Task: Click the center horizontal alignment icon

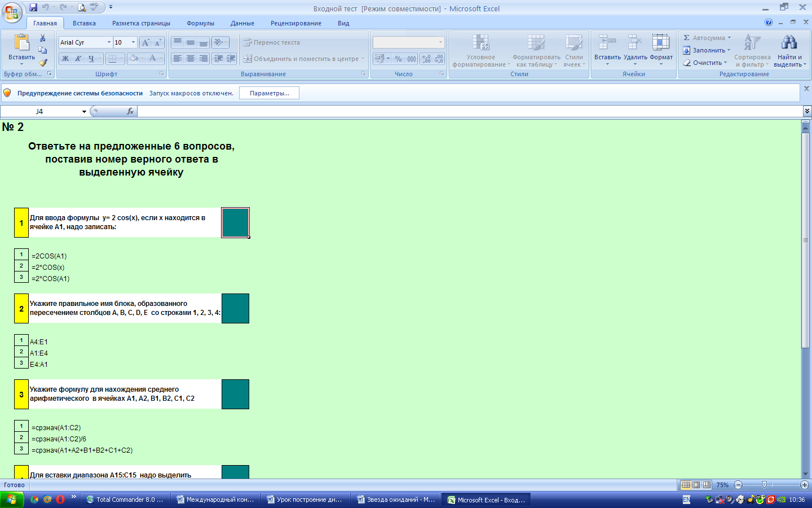Action: pos(191,59)
